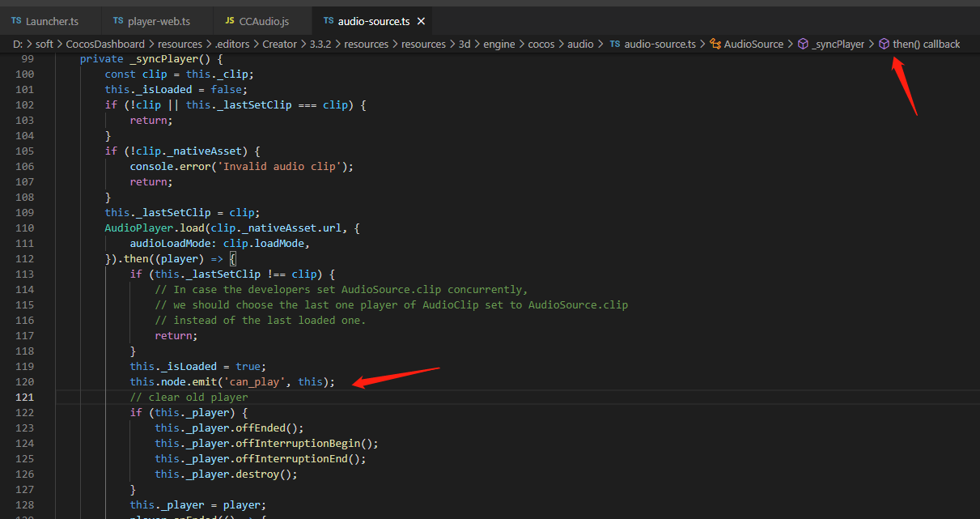Click the node.emit 'can_play' line
The width and height of the screenshot is (980, 519).
[232, 381]
